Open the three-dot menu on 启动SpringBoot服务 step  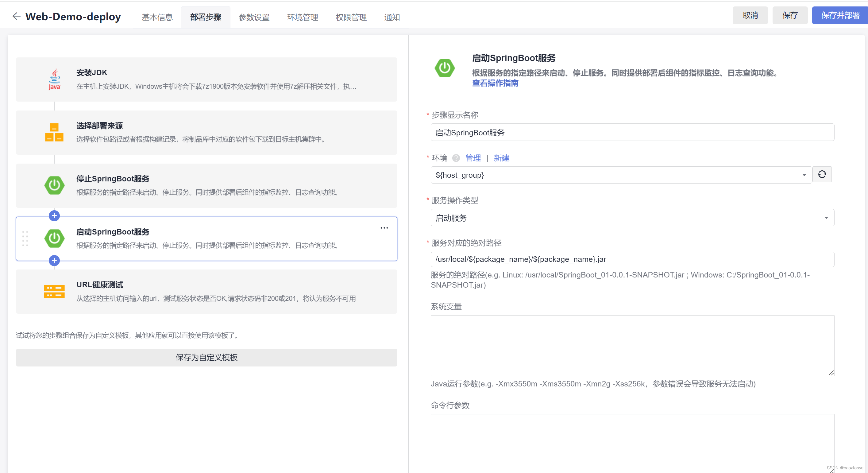pyautogui.click(x=384, y=228)
